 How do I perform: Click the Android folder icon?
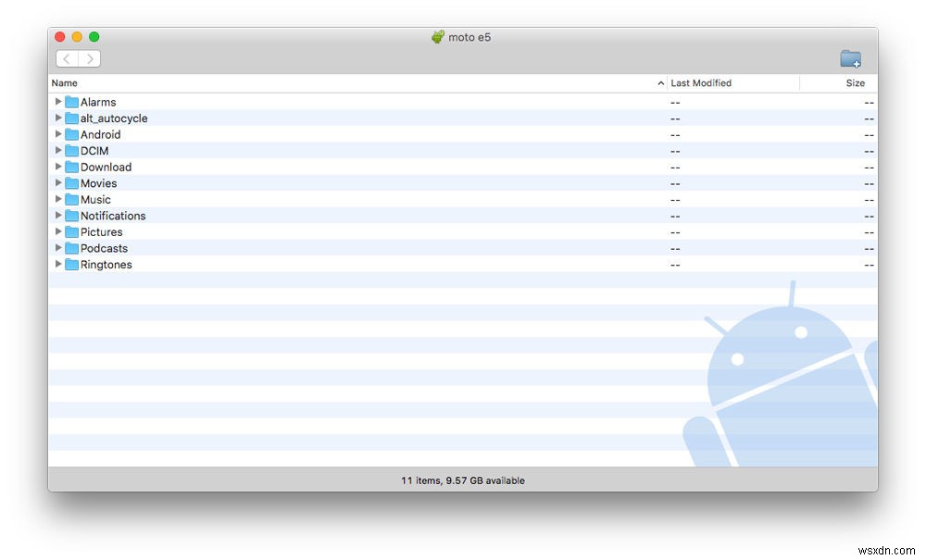pyautogui.click(x=71, y=134)
